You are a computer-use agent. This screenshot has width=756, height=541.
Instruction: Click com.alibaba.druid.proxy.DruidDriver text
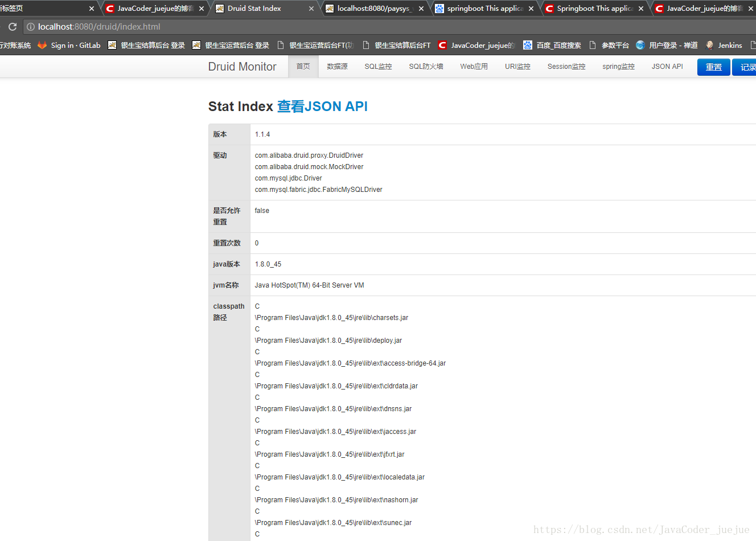pyautogui.click(x=309, y=155)
